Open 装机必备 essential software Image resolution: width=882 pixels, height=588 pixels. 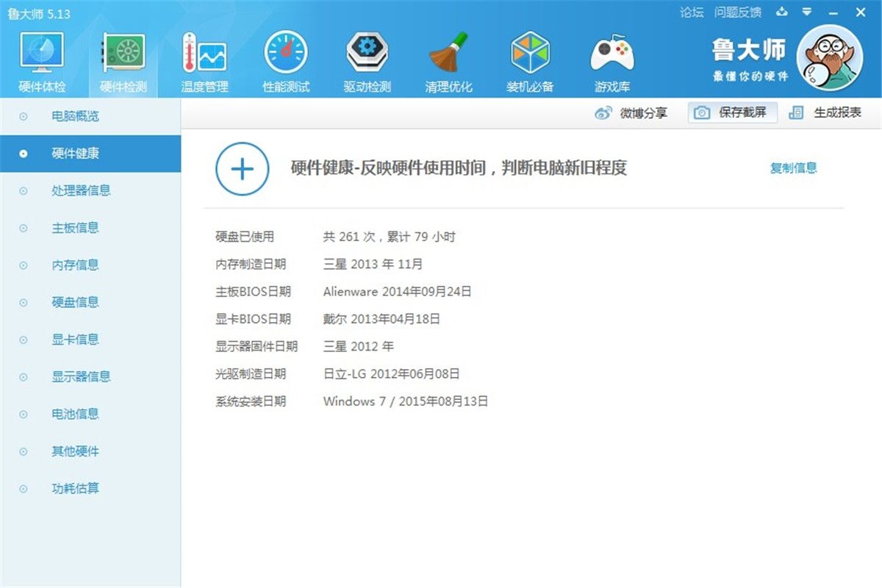(x=530, y=62)
